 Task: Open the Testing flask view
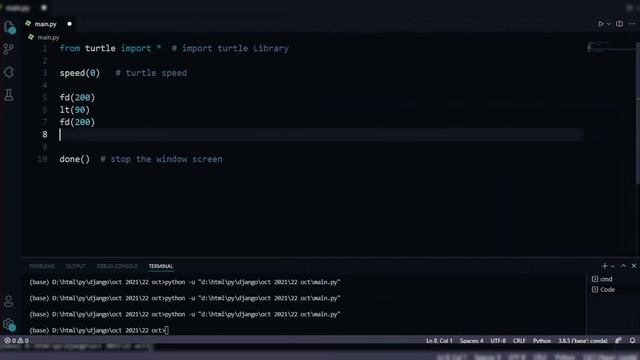[x=9, y=95]
